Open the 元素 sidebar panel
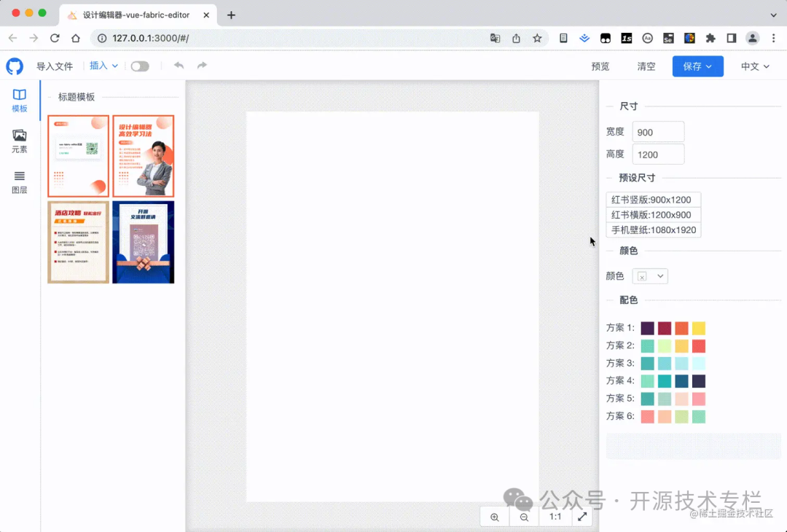The image size is (787, 532). pos(20,141)
